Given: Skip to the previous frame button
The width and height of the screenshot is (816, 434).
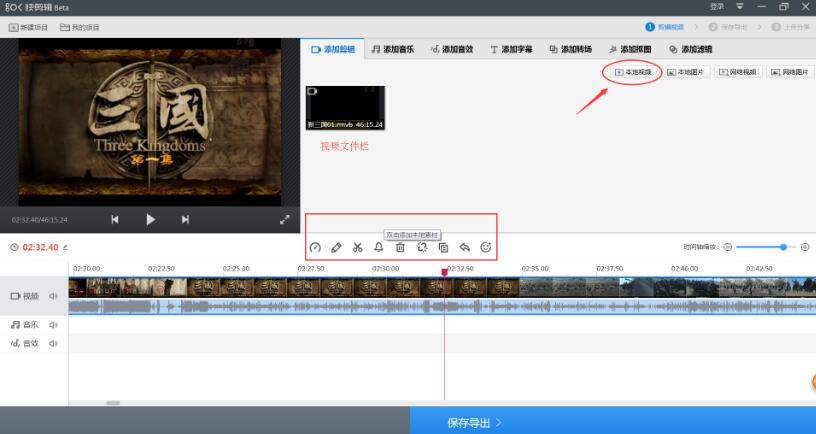Looking at the screenshot, I should pyautogui.click(x=114, y=220).
